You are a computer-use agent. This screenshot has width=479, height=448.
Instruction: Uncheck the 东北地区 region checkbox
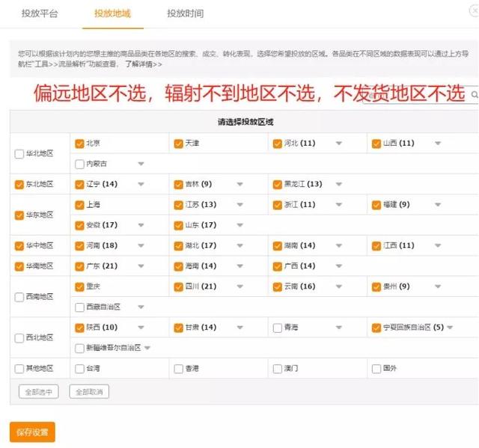pos(19,184)
